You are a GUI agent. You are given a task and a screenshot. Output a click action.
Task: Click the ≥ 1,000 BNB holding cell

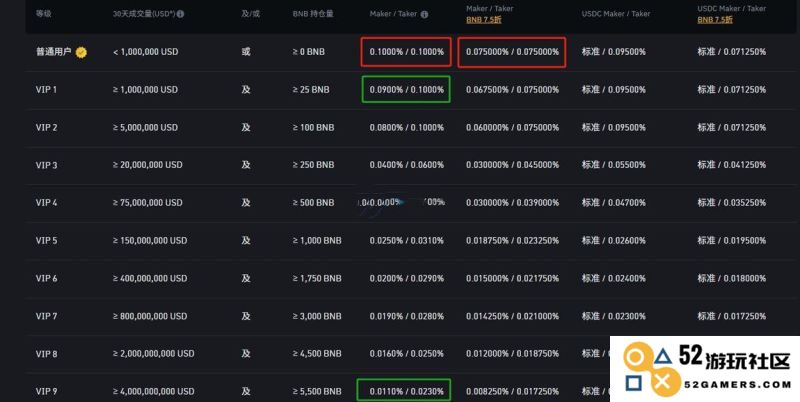point(317,240)
